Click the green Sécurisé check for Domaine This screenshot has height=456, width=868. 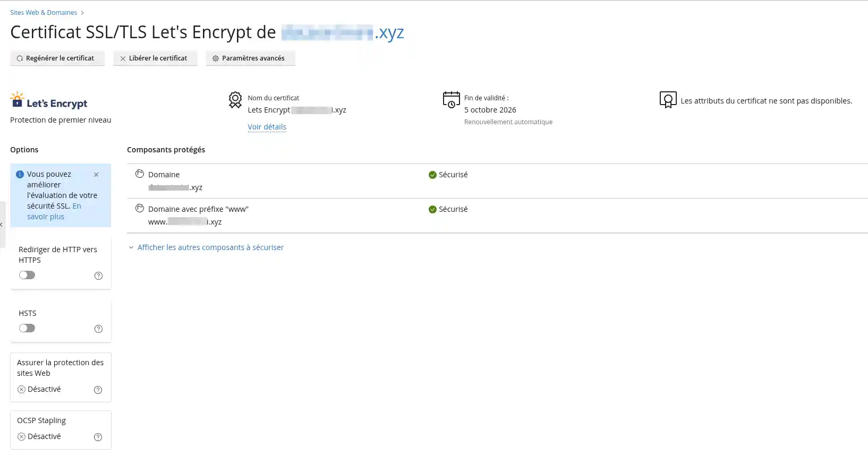[432, 175]
